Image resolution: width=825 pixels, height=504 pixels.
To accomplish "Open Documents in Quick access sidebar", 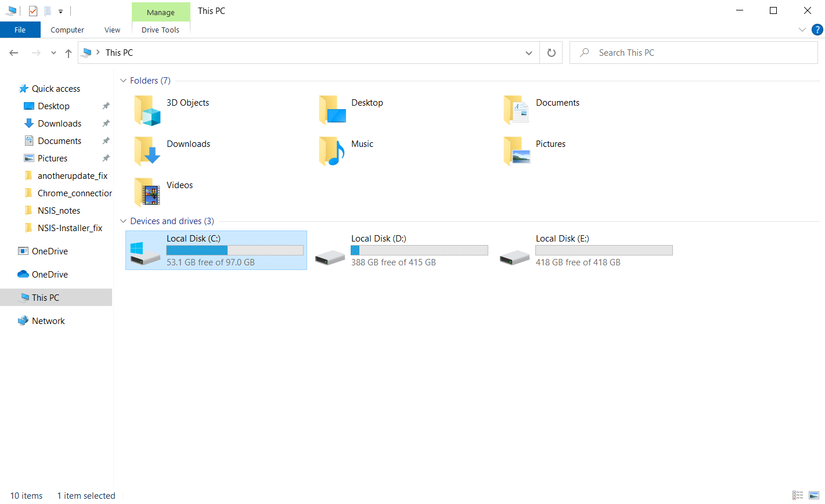I will click(x=59, y=141).
